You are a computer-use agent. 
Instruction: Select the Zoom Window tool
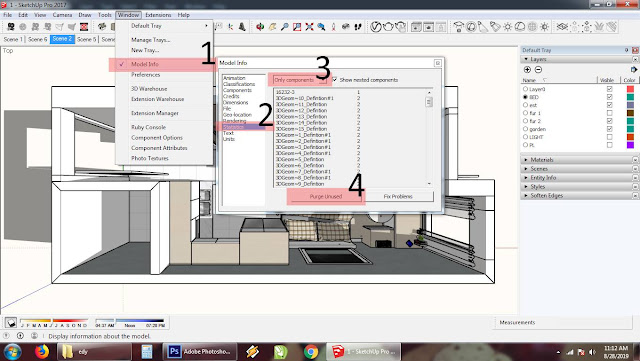point(297,27)
